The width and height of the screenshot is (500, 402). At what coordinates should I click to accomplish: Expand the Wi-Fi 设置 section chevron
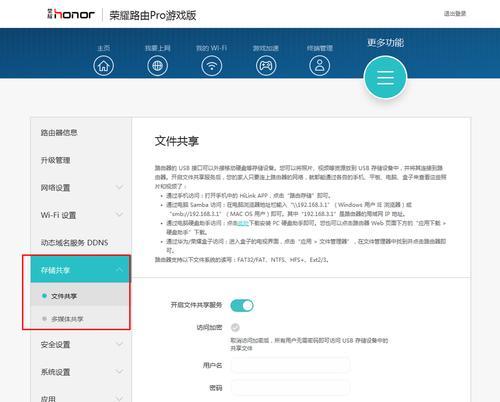[120, 215]
